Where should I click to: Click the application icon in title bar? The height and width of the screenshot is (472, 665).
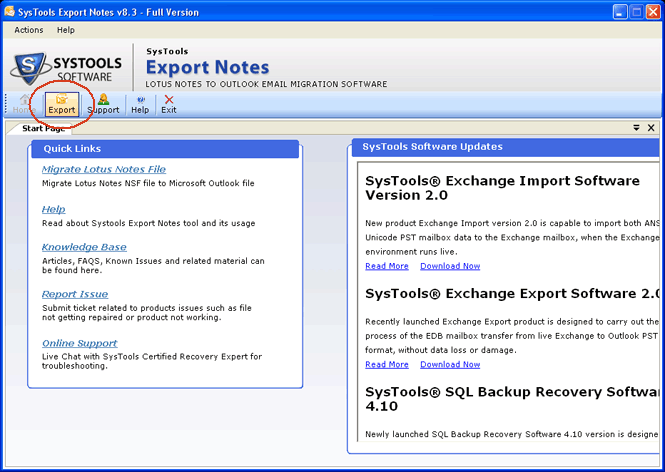coord(9,12)
